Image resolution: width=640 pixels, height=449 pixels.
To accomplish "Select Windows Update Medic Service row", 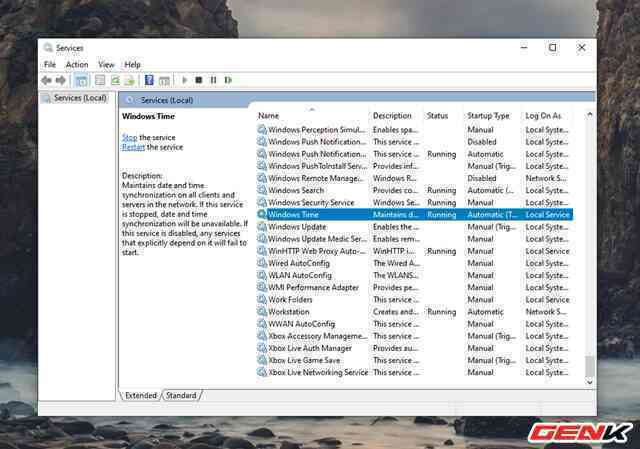I will coord(415,239).
